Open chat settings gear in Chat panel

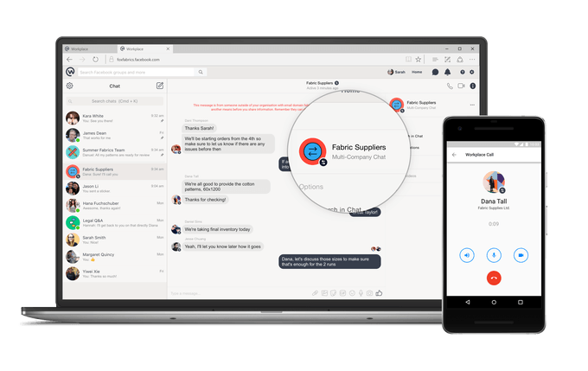(70, 86)
